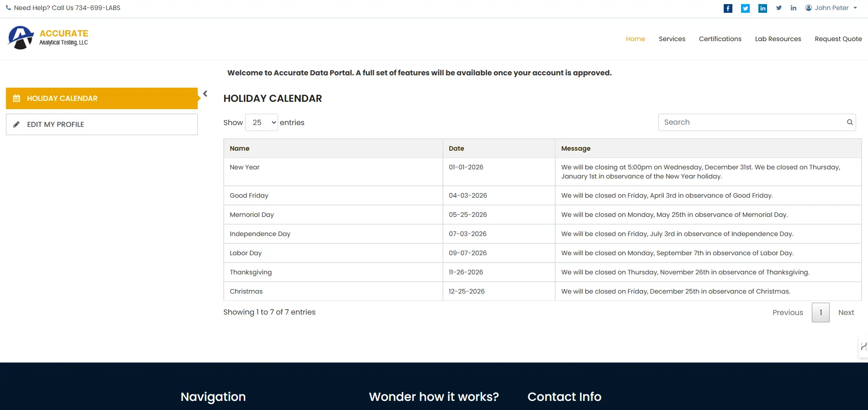
Task: Expand the John Peter user menu
Action: click(x=831, y=8)
